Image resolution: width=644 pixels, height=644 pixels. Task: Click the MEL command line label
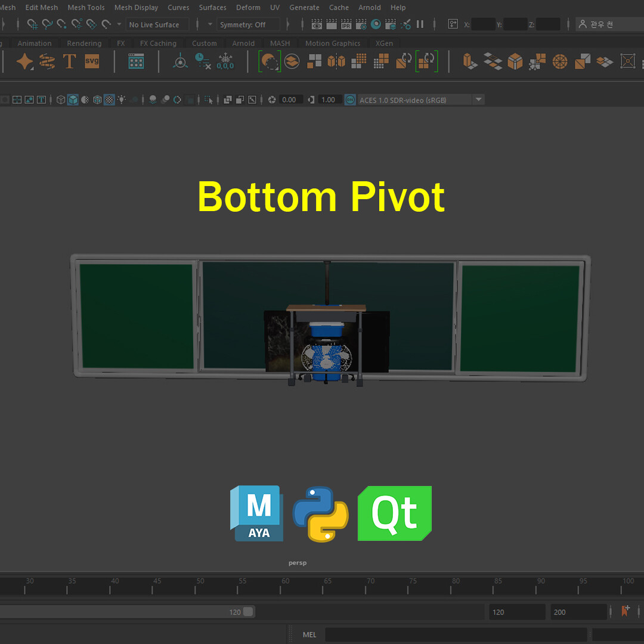[309, 634]
